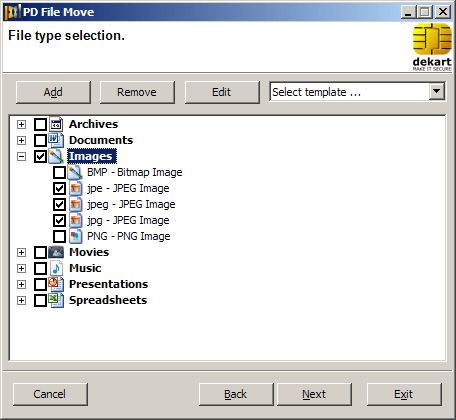Collapse the Images tree node

point(21,156)
